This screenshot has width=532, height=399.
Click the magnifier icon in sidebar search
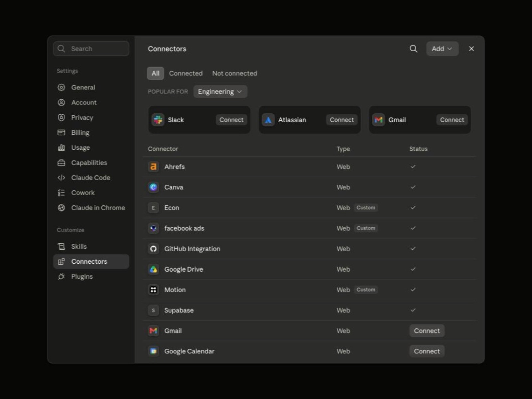coord(61,49)
